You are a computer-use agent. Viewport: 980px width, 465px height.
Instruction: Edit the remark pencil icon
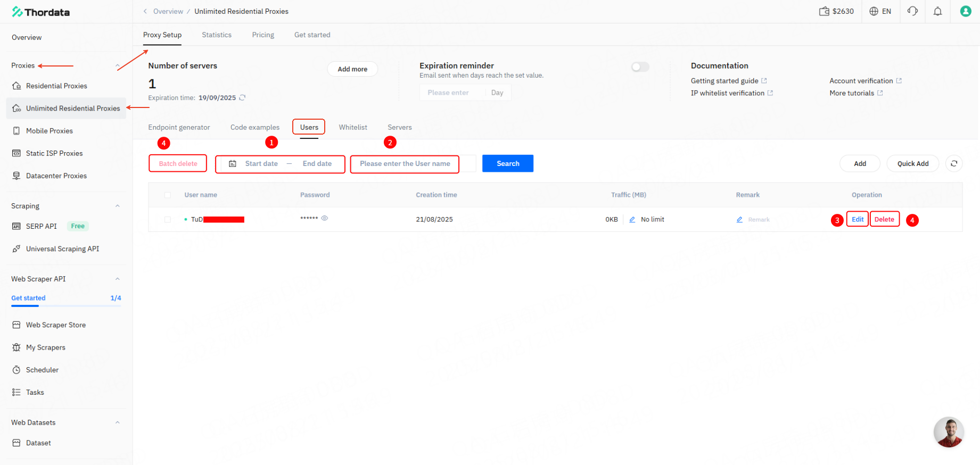(739, 220)
